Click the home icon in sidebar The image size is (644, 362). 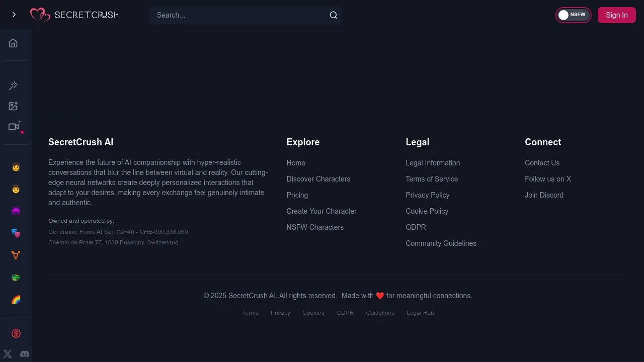pos(13,43)
